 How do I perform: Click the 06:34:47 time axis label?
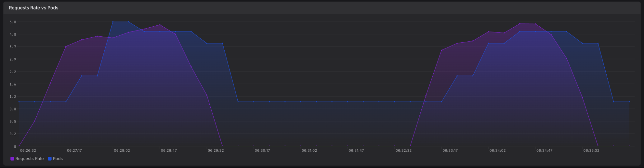tap(544, 151)
